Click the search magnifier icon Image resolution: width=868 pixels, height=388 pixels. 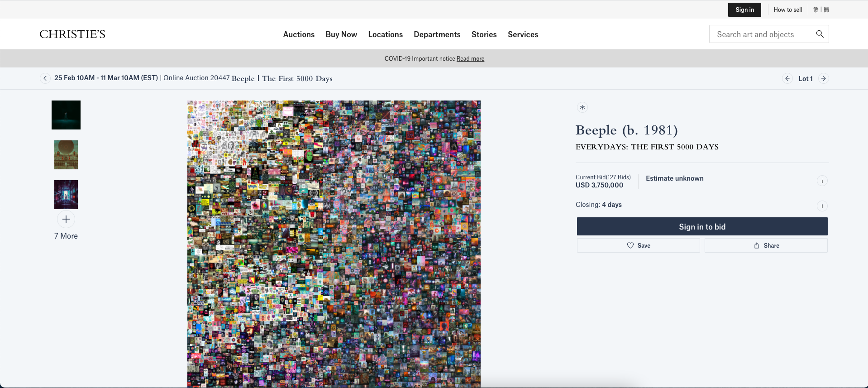tap(820, 34)
